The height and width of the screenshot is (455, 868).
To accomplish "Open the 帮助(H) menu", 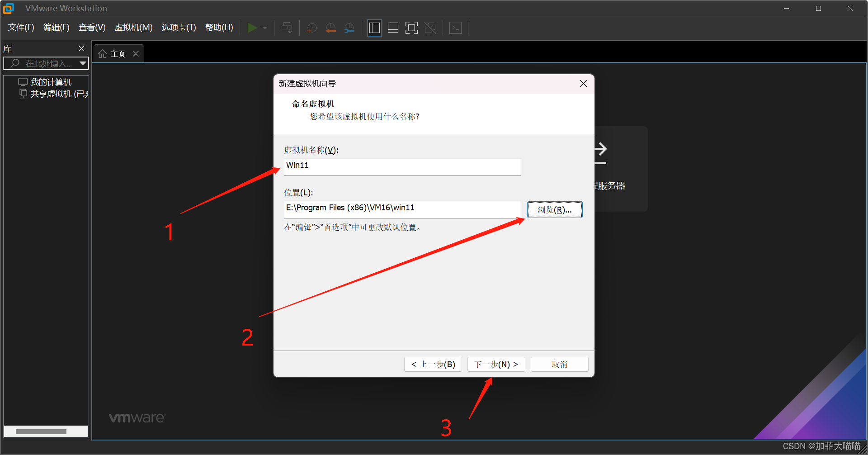I will (219, 28).
